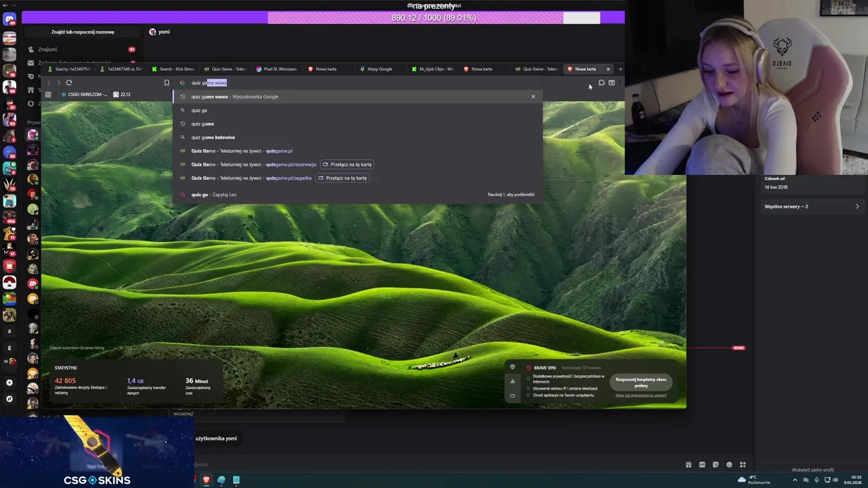Open Brave browser from the taskbar

pos(206,480)
